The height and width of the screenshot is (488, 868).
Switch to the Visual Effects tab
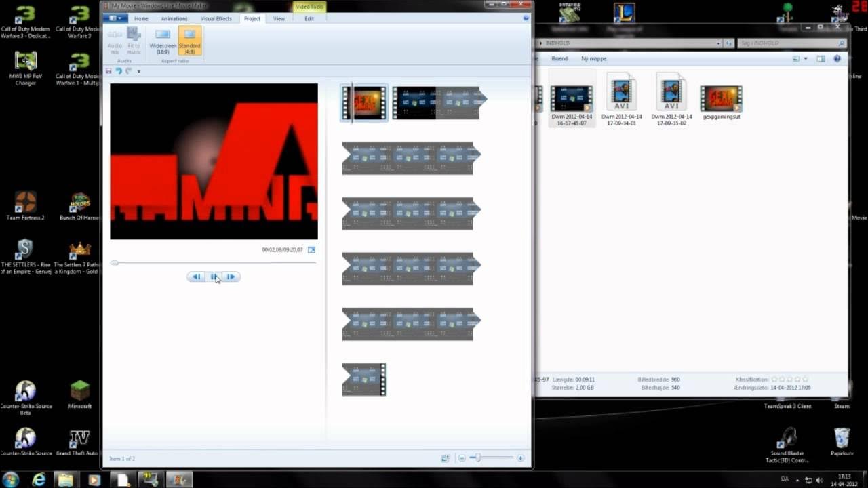pyautogui.click(x=216, y=18)
